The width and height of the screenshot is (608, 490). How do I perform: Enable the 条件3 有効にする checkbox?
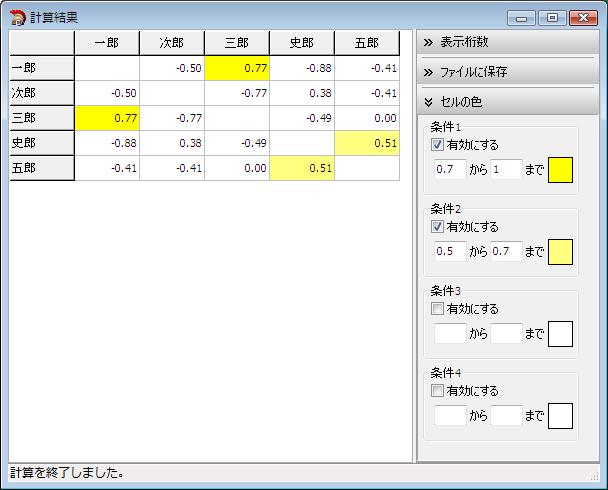coord(437,309)
